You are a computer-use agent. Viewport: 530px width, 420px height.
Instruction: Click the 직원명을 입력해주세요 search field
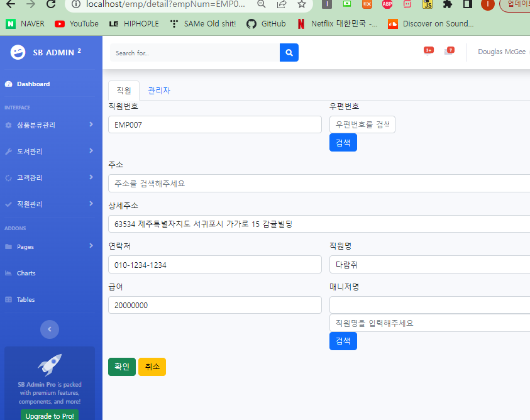pyautogui.click(x=429, y=323)
